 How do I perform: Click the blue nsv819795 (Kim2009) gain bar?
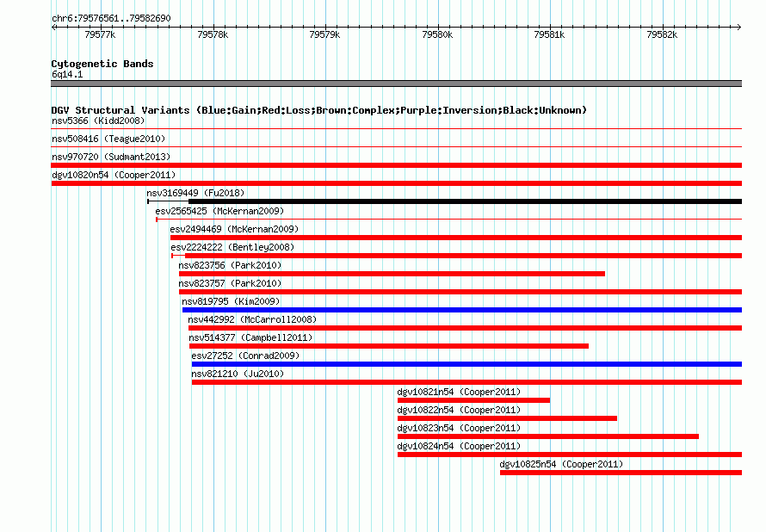(x=461, y=310)
